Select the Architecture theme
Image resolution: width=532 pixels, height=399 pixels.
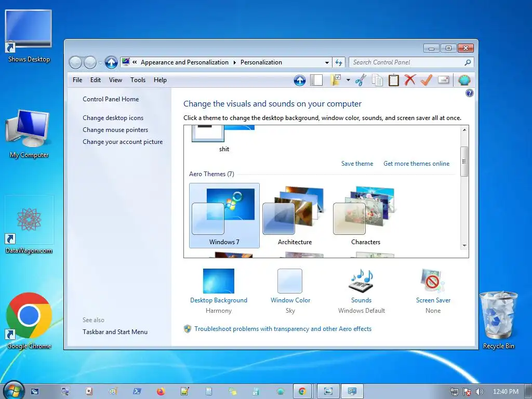[295, 216]
